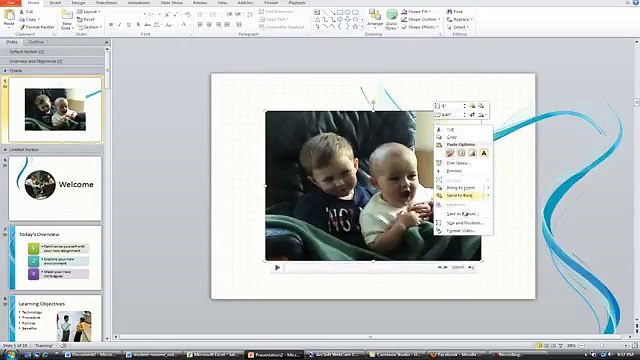Toggle text Shadow in Font group

[138, 25]
